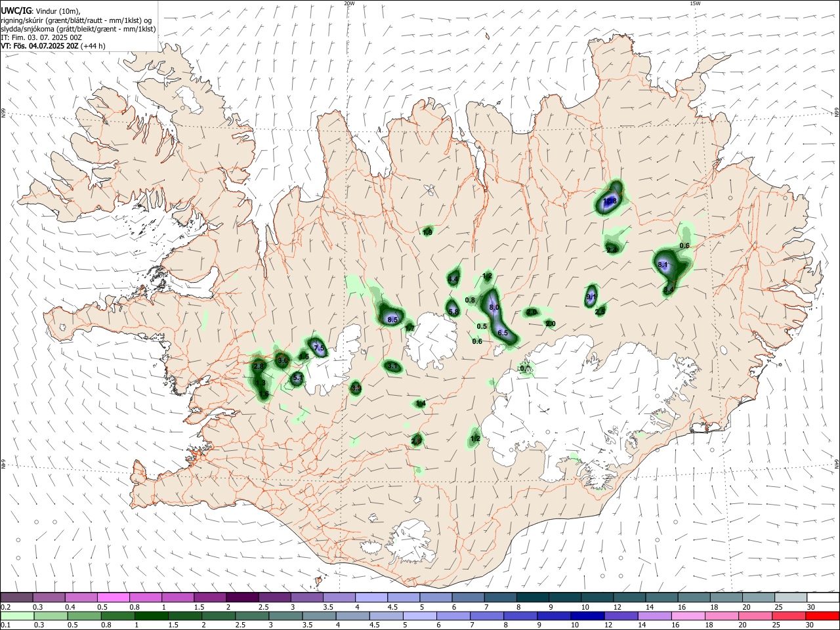The image size is (840, 630).
Task: Click the bright magenta 0.5 swatch in the top snow legend row
Action: pyautogui.click(x=113, y=597)
